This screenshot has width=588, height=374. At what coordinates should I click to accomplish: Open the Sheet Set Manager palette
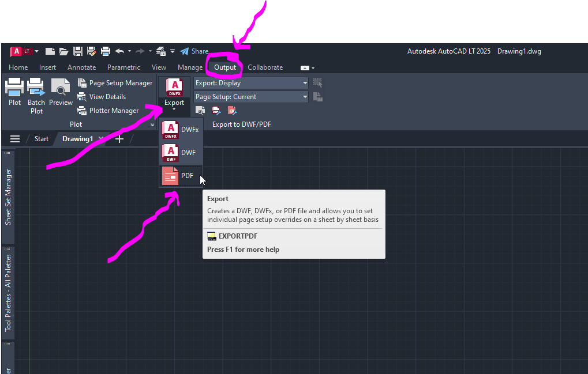[8, 190]
